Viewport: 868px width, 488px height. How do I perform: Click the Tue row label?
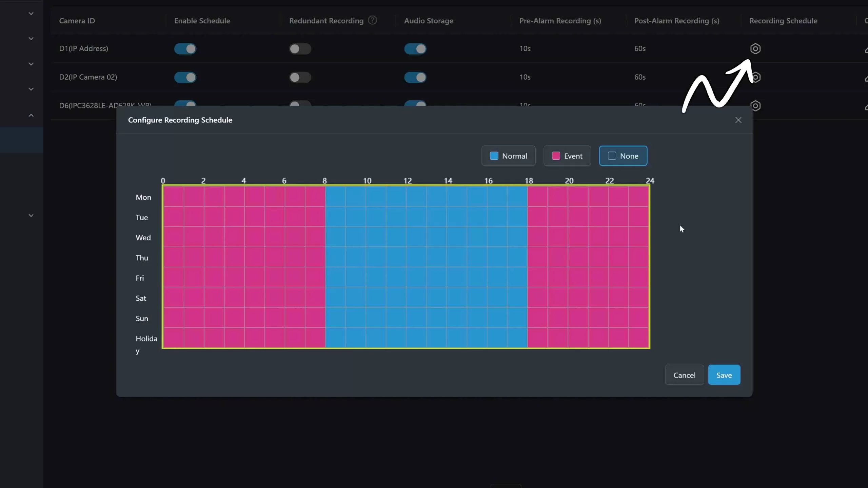(x=142, y=218)
